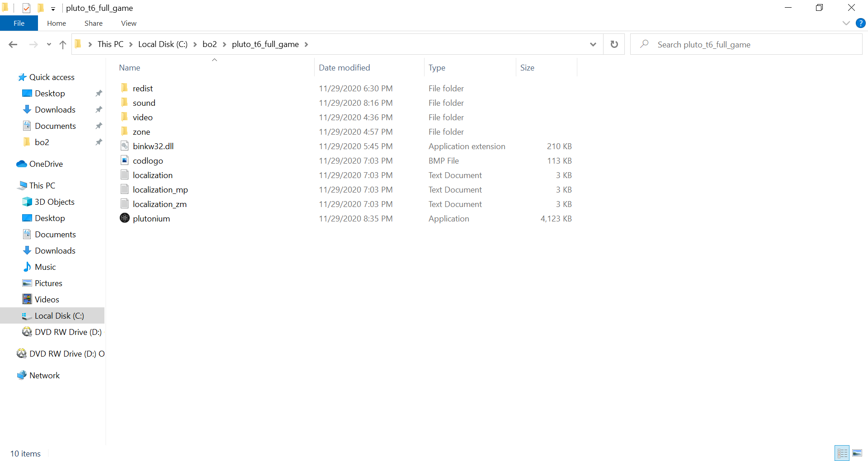Image resolution: width=868 pixels, height=461 pixels.
Task: Expand chevron after Local Disk (C:) breadcrumb
Action: pos(195,44)
